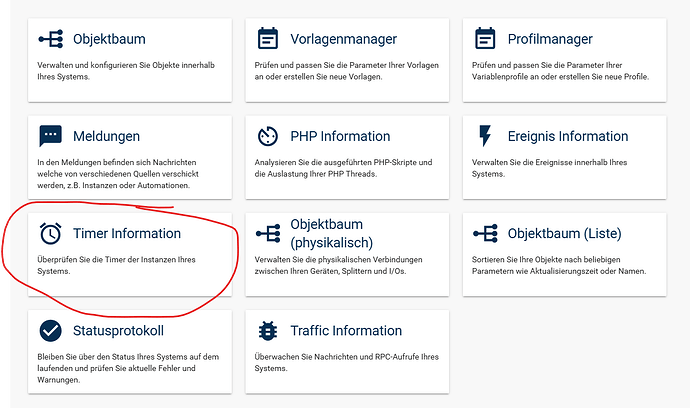Open the Timer Information heading
This screenshot has height=408, width=690.
point(127,233)
